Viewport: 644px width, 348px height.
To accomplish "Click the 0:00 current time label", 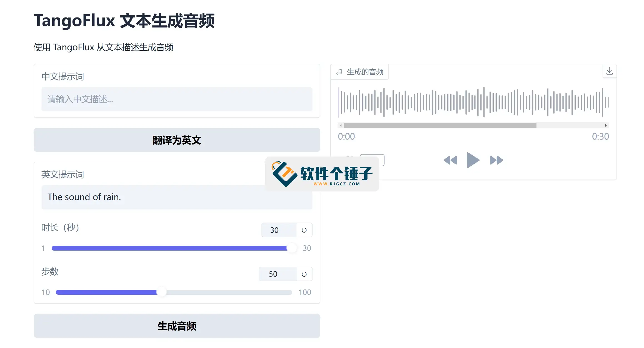I will tap(346, 137).
